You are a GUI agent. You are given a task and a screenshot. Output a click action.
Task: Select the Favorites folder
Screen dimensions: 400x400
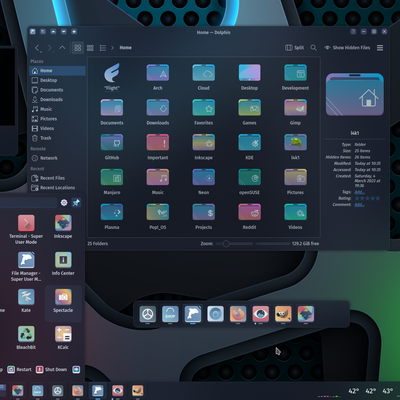[x=204, y=112]
